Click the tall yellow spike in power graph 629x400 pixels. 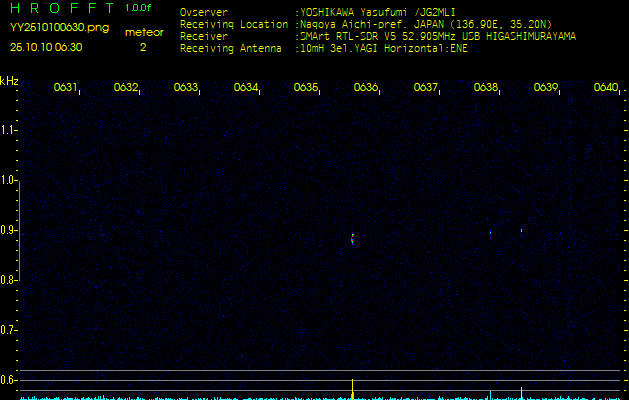(x=352, y=389)
